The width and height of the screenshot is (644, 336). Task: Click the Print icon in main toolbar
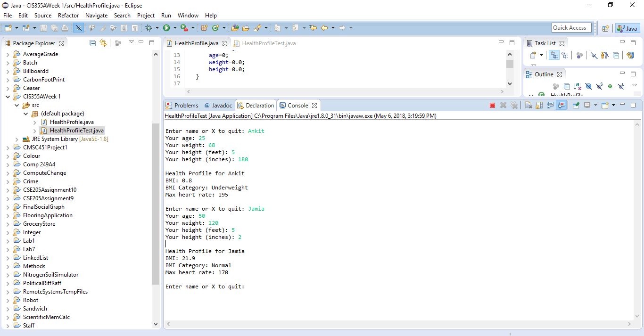coord(65,28)
